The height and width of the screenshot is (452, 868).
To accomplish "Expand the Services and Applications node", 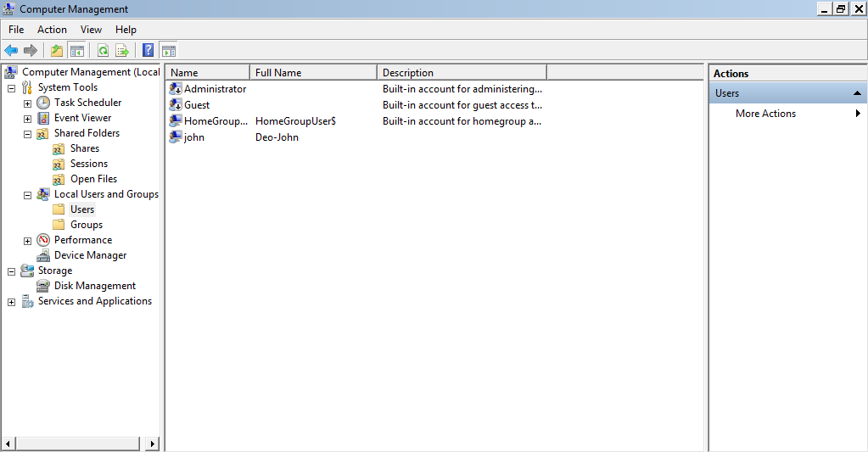I will (x=11, y=302).
